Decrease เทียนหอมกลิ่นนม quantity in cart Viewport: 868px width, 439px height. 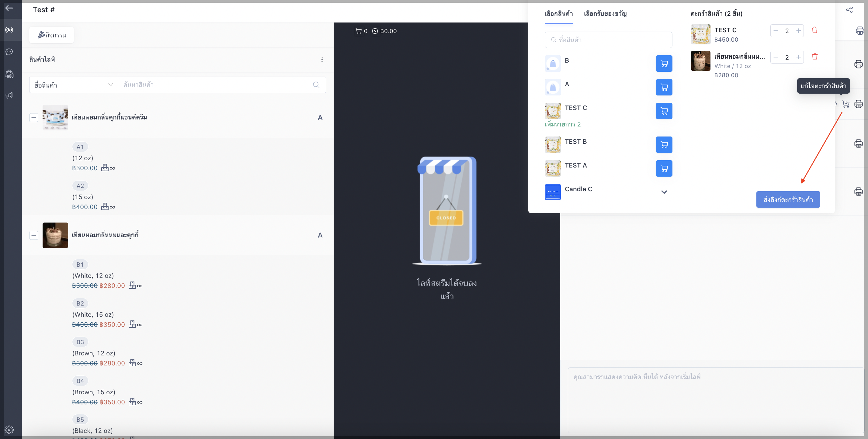[x=776, y=57]
